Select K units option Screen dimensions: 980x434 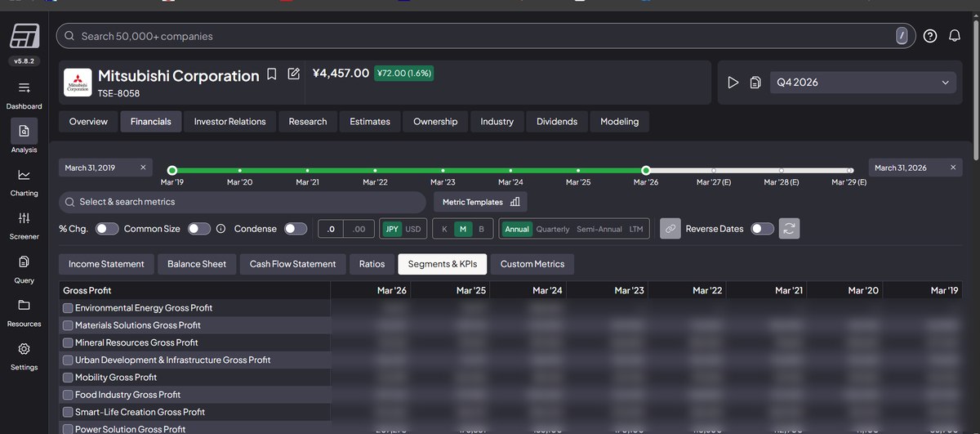tap(444, 229)
